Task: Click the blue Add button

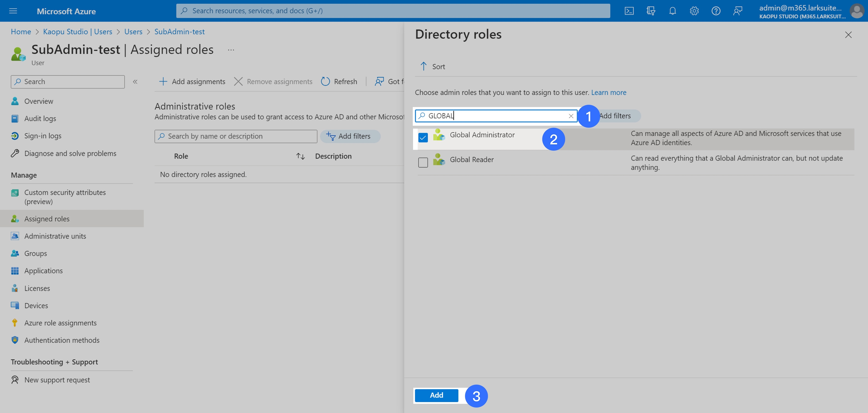Action: (436, 395)
